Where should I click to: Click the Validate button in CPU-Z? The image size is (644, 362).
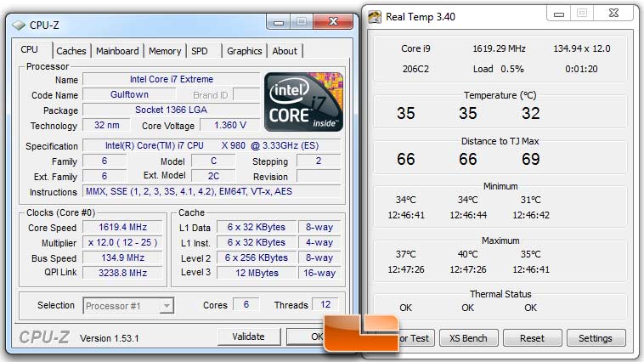point(248,337)
